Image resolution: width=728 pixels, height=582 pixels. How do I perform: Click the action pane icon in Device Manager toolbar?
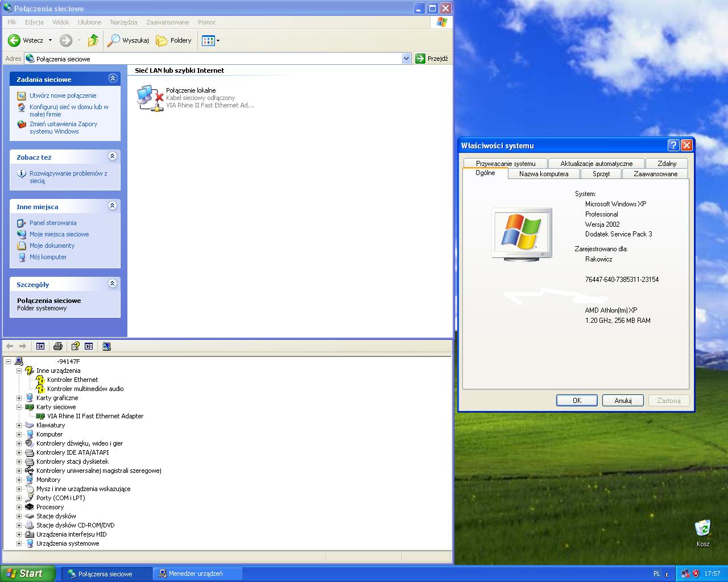(89, 346)
